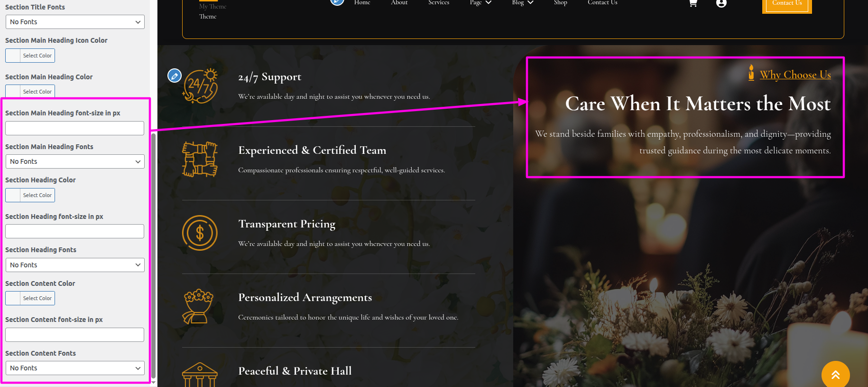Click the 24/7 Support phone icon
Viewport: 868px width, 387px height.
[x=200, y=86]
